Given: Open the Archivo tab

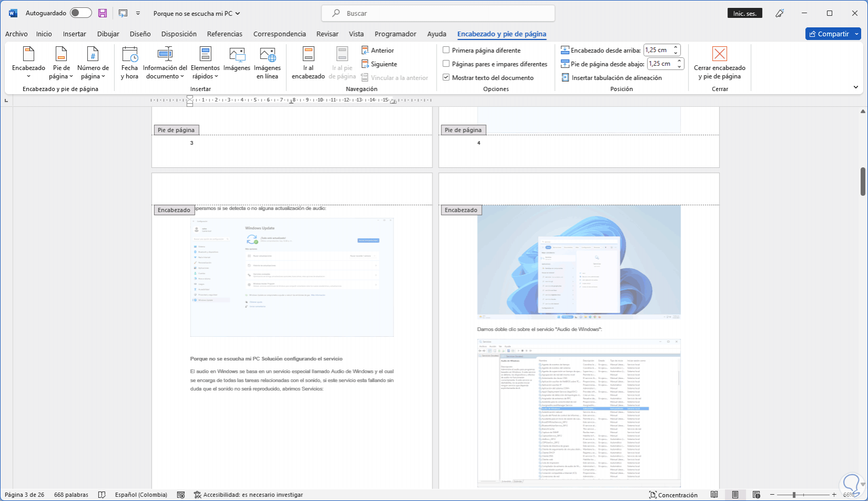Looking at the screenshot, I should pyautogui.click(x=16, y=34).
